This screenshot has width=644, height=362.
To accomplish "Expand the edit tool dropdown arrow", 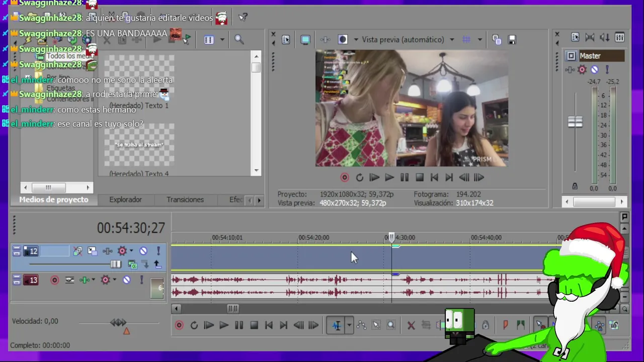I will pos(349,325).
